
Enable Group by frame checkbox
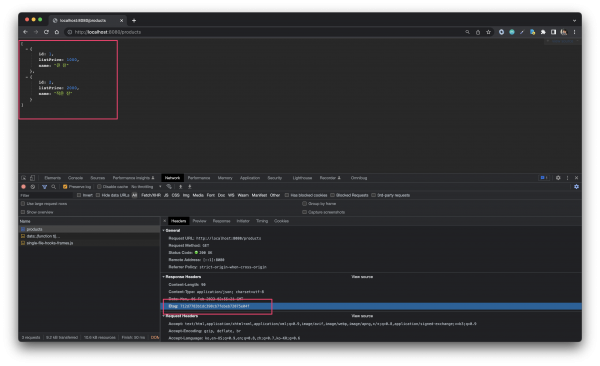(305, 204)
